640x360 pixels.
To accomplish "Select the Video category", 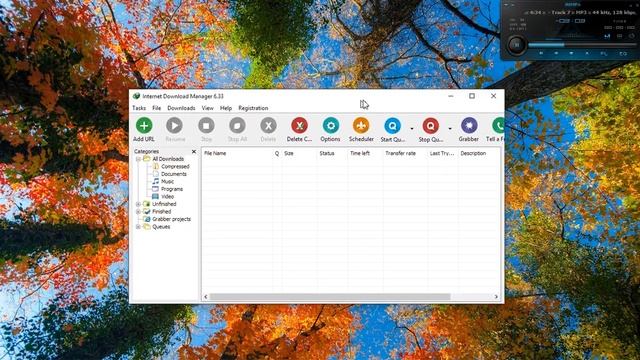I will pos(167,196).
